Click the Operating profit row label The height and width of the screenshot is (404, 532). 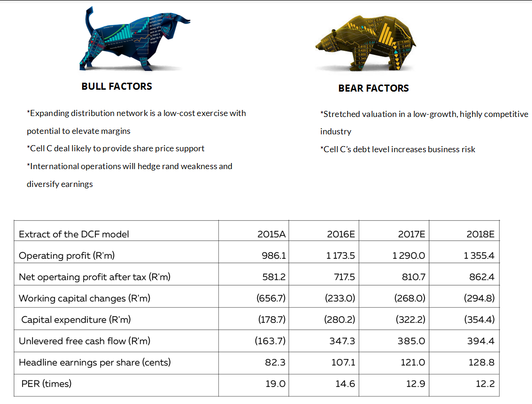pyautogui.click(x=67, y=256)
